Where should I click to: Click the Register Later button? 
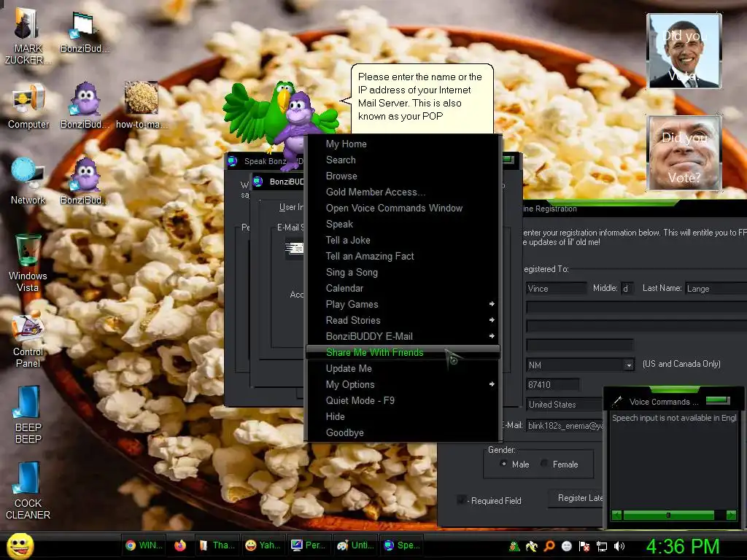576,498
